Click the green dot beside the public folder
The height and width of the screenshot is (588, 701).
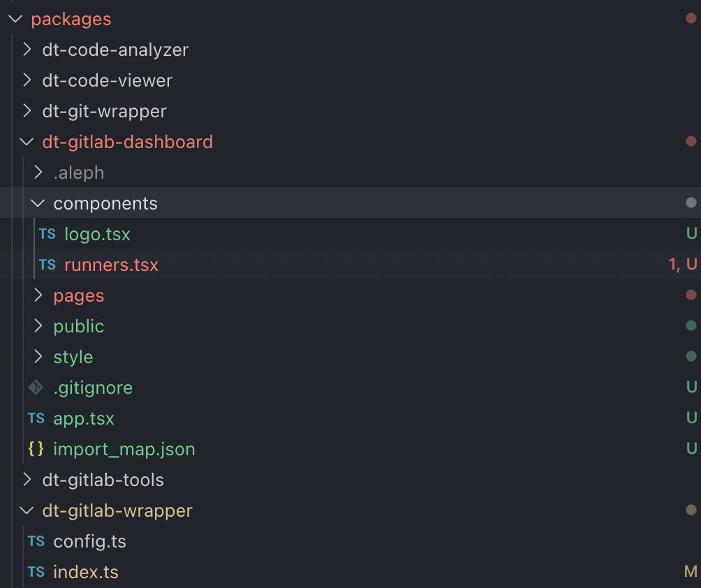coord(690,326)
